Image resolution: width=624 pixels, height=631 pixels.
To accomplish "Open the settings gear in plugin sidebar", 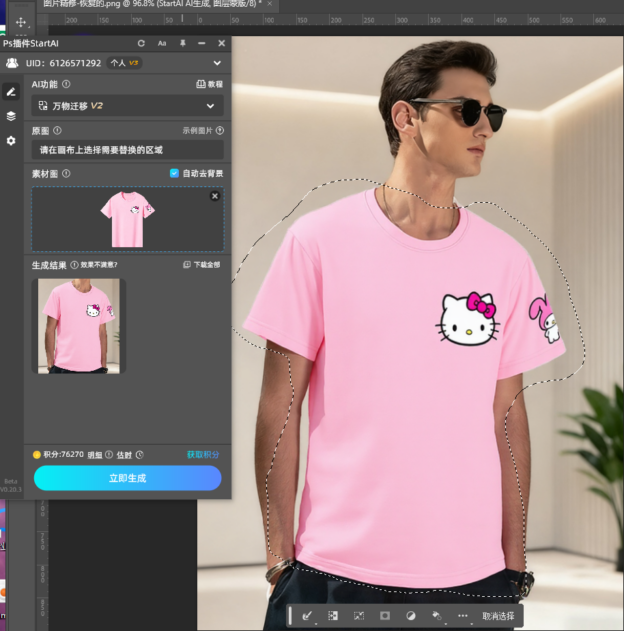I will pyautogui.click(x=11, y=141).
